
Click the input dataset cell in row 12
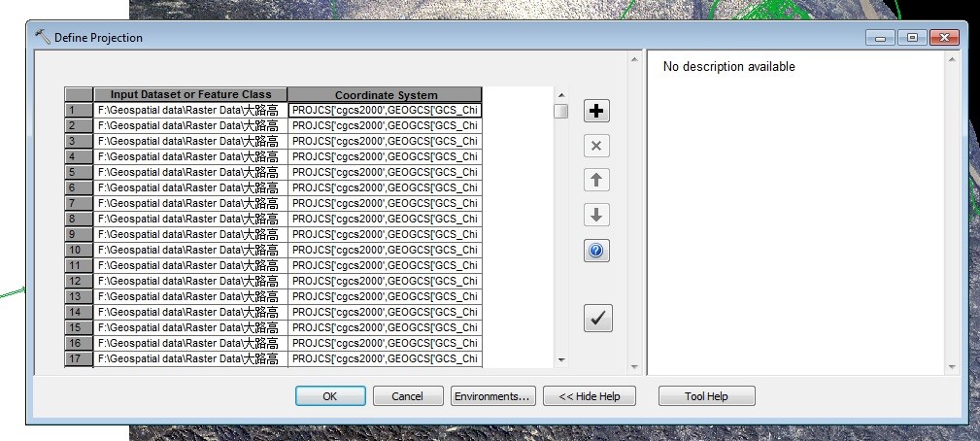tap(190, 281)
